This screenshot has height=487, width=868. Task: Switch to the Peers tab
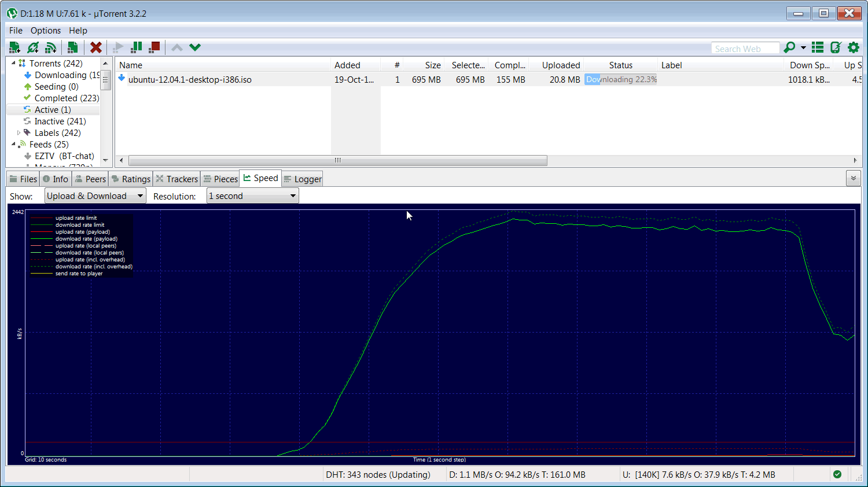(90, 179)
